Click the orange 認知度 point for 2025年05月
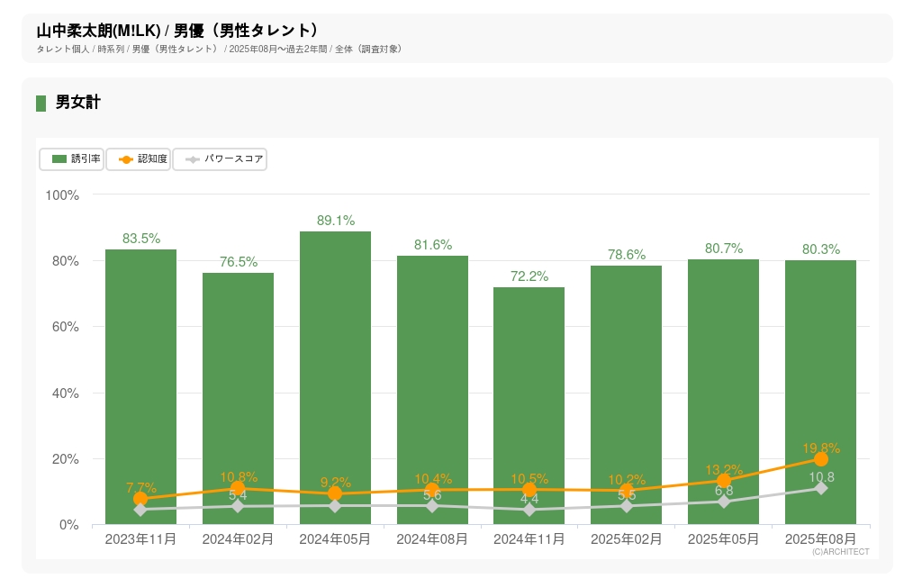Viewport: 922px width, 588px height. coord(724,481)
